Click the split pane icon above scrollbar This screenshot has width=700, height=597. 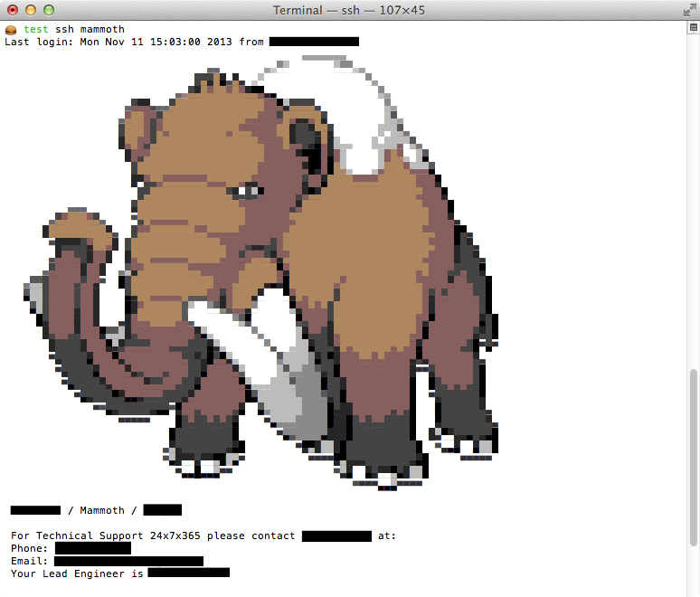coord(694,28)
